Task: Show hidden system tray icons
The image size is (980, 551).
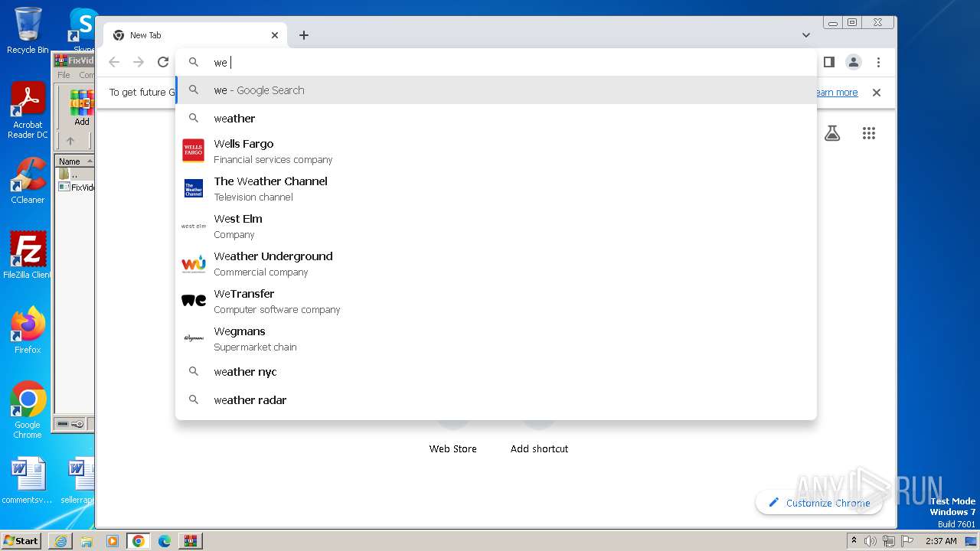Action: [854, 541]
